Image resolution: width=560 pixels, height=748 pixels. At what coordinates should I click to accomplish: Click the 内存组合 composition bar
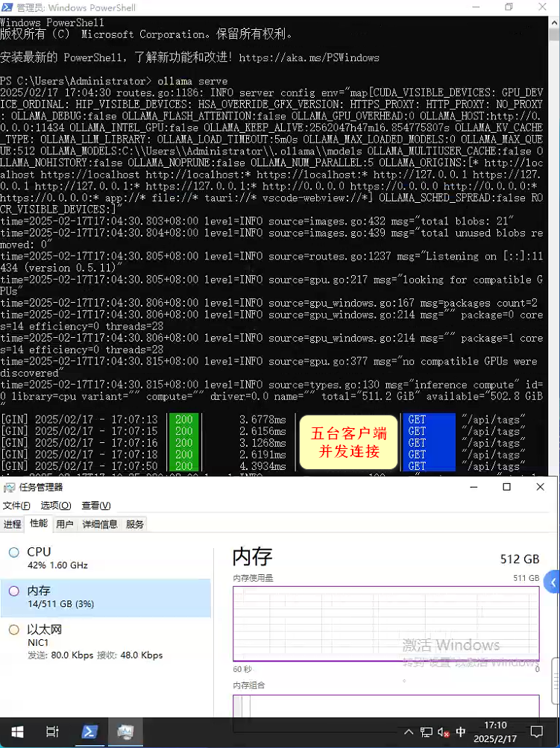[x=386, y=706]
